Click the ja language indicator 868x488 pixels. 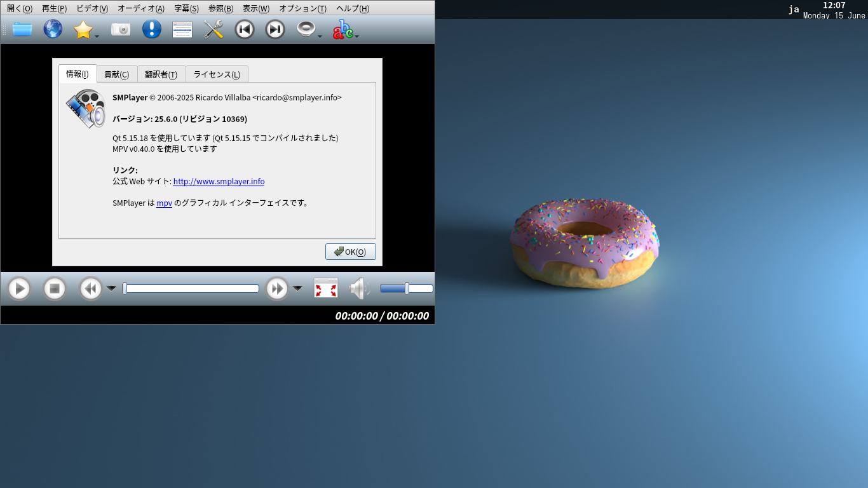794,9
